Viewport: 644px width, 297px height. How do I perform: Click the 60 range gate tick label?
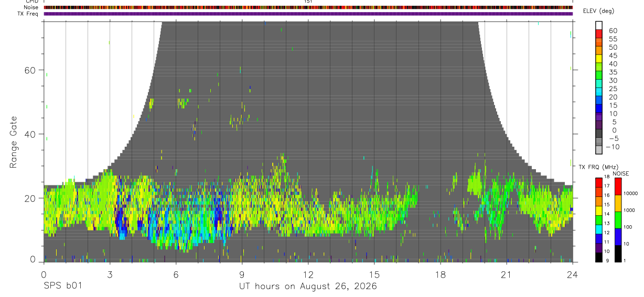tap(33, 70)
